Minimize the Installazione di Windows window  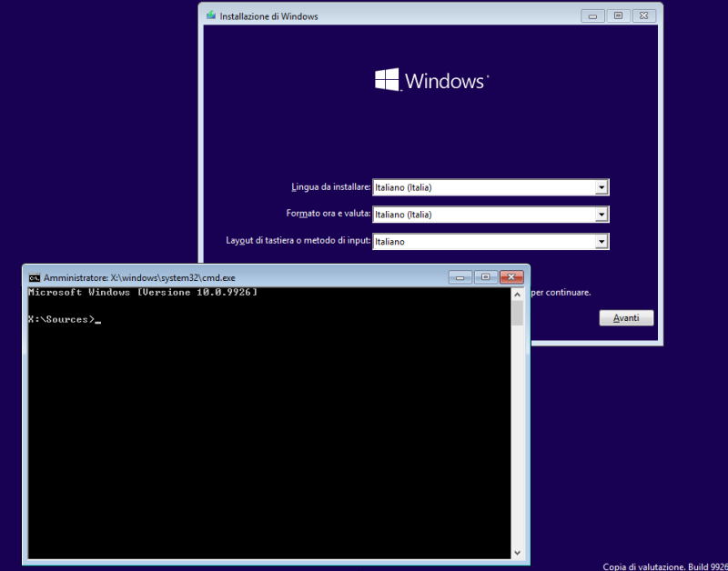593,15
